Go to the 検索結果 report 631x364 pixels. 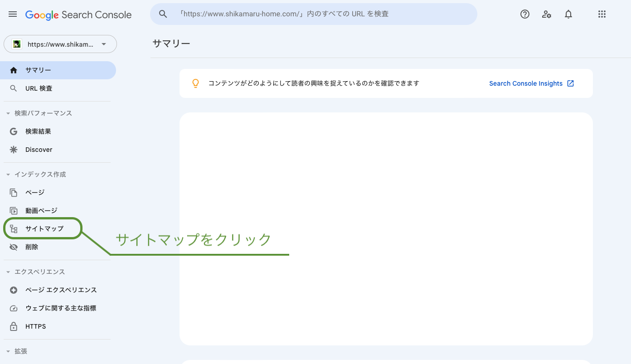[38, 131]
